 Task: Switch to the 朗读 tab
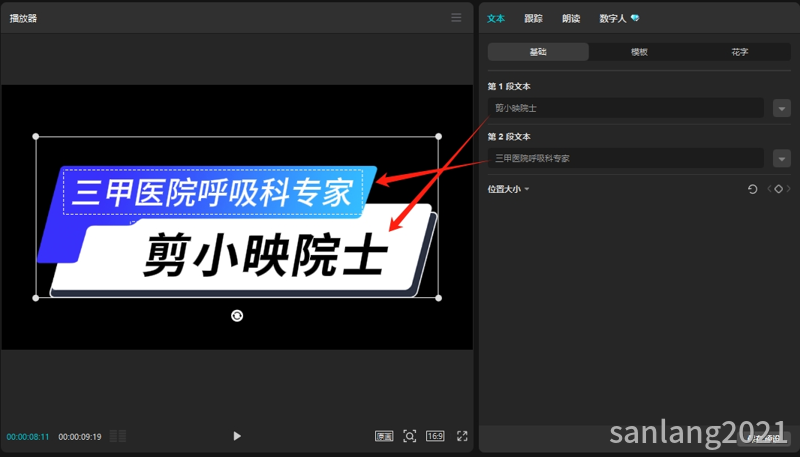(571, 18)
